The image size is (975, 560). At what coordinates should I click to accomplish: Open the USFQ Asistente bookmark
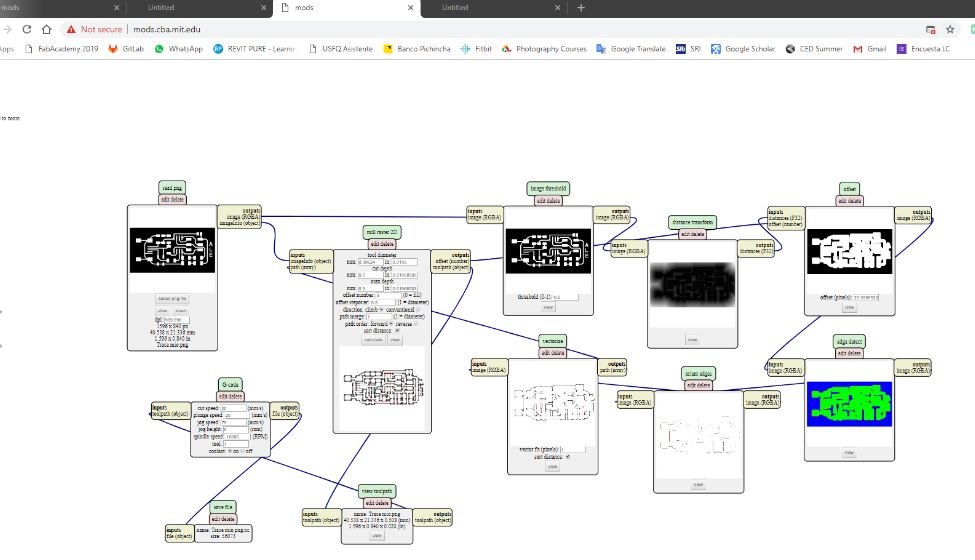click(x=341, y=48)
